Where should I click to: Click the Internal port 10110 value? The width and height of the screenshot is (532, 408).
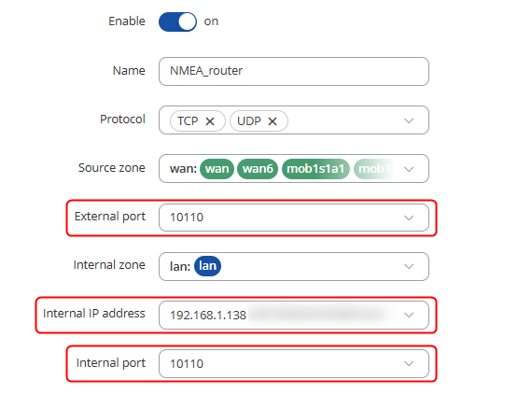click(x=187, y=364)
